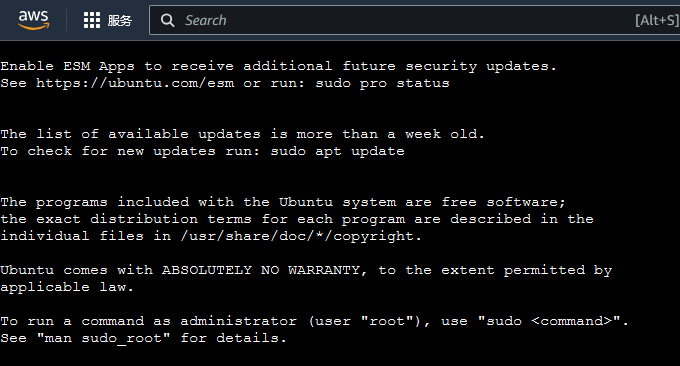This screenshot has height=366, width=680.
Task: Click the 'sudo apt update' command text
Action: click(337, 151)
